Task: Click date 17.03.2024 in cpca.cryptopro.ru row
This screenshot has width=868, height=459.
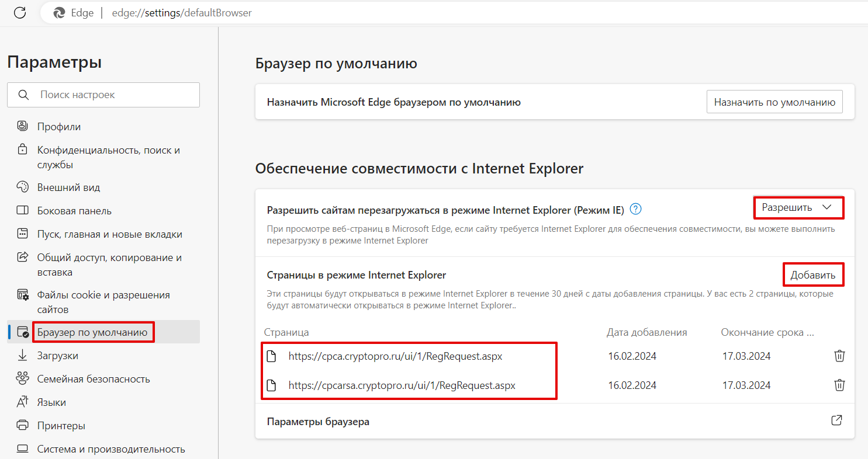Action: [746, 356]
